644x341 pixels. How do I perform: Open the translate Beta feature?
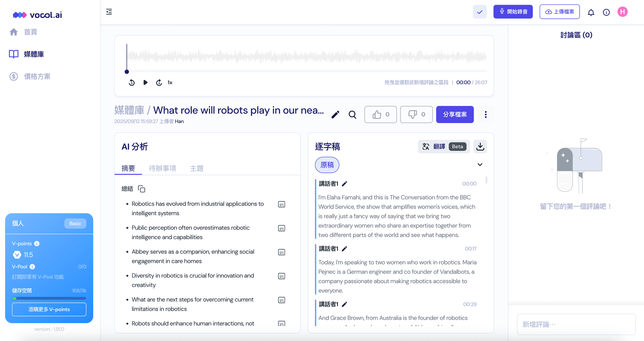pos(440,147)
